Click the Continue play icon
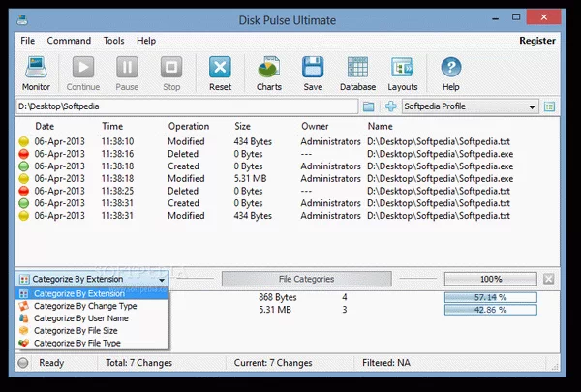Screen dimensions: 581x392 pyautogui.click(x=83, y=67)
